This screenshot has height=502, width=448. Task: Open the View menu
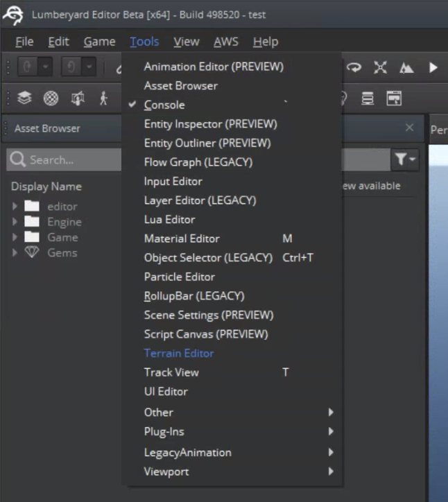[187, 42]
